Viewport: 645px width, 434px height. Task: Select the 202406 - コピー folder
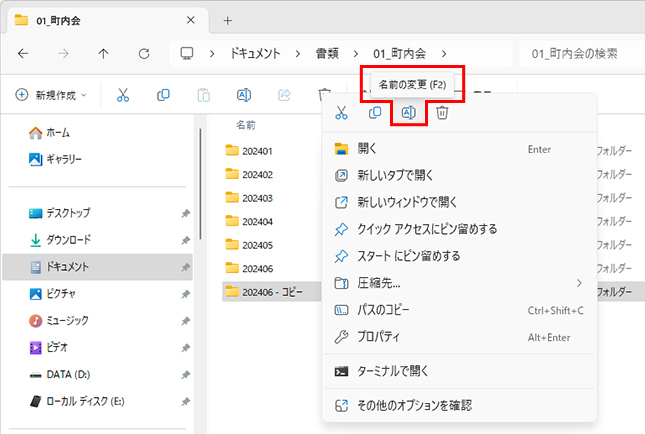(264, 292)
